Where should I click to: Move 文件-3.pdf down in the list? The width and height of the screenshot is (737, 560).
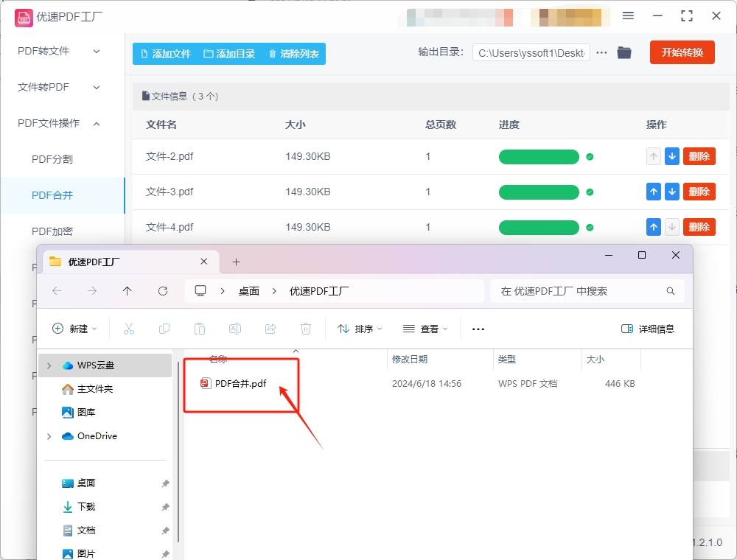coord(671,192)
